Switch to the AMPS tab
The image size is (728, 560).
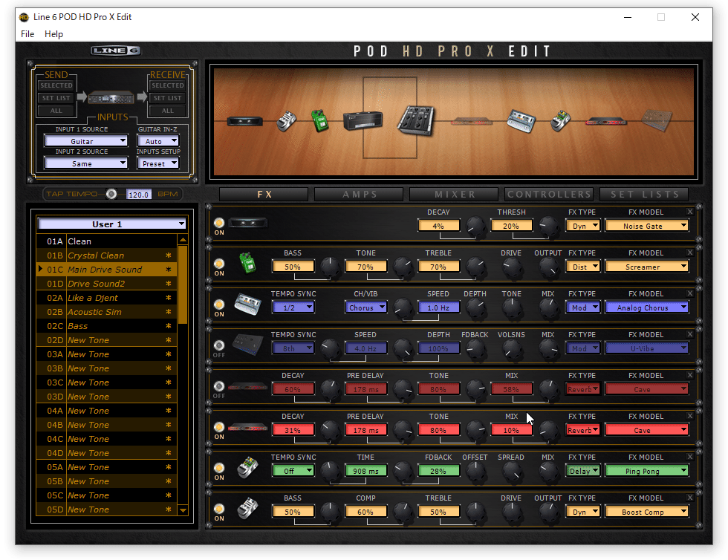click(x=359, y=194)
